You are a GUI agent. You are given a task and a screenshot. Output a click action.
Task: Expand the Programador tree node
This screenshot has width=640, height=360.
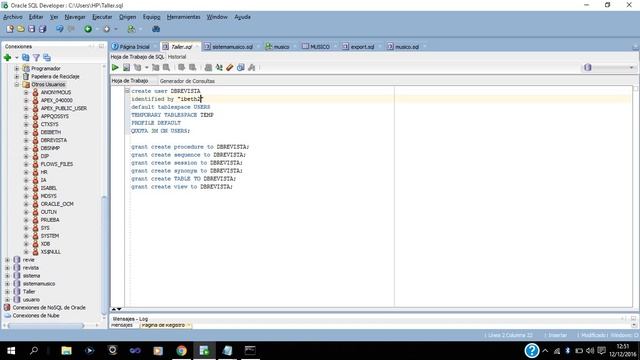(x=17, y=69)
